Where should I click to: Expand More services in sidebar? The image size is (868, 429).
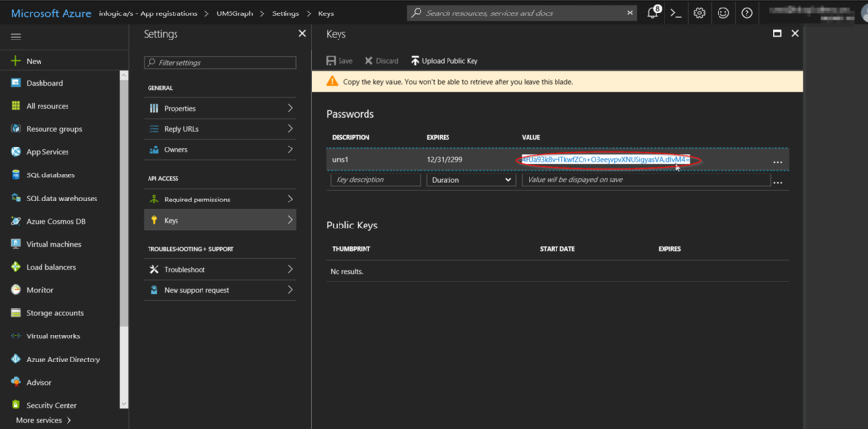coord(43,420)
